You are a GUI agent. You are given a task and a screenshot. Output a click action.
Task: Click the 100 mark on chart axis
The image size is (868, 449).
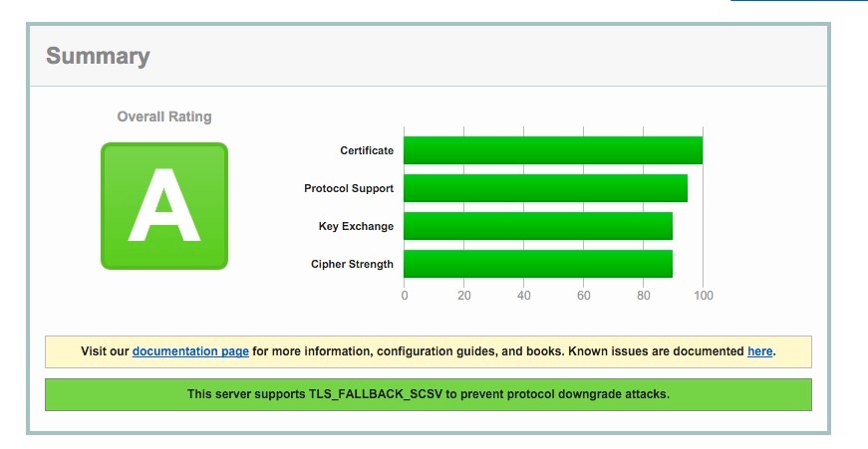tap(703, 296)
